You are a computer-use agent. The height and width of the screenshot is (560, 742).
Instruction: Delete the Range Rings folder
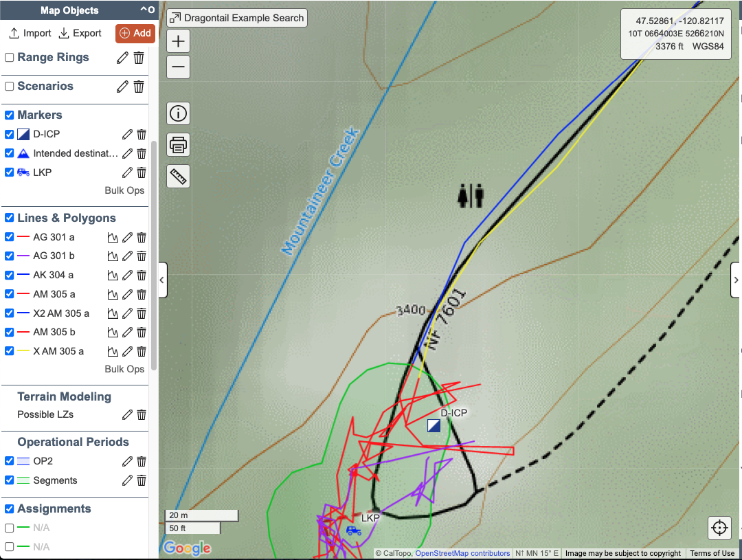tap(139, 58)
